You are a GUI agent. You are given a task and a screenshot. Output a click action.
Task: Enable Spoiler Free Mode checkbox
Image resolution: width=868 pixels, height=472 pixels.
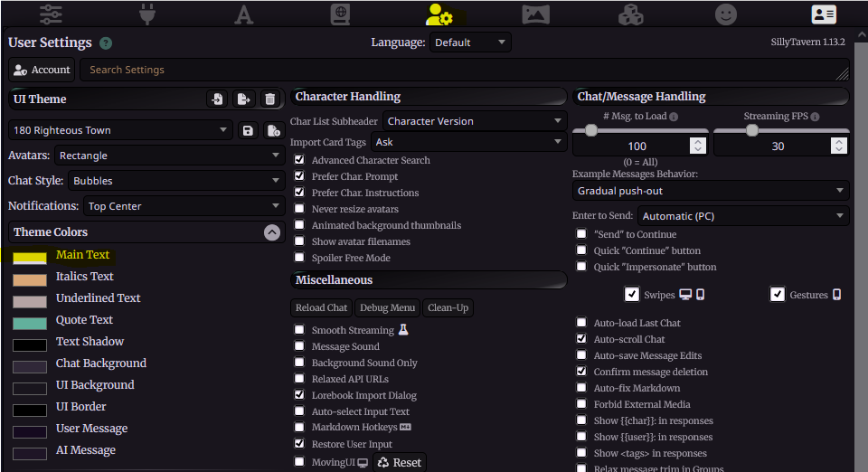pyautogui.click(x=299, y=258)
